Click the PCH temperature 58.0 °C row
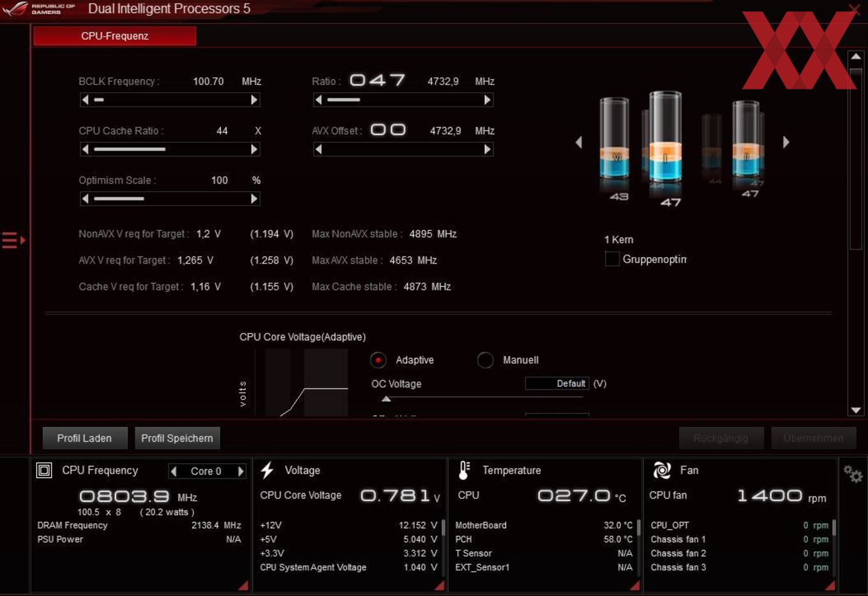Screen dimensions: 868x596 tap(544, 539)
